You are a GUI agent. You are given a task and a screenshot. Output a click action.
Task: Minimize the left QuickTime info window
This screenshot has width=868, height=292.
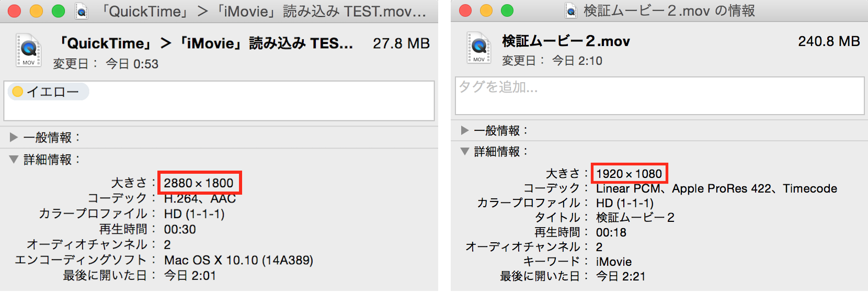[x=37, y=11]
